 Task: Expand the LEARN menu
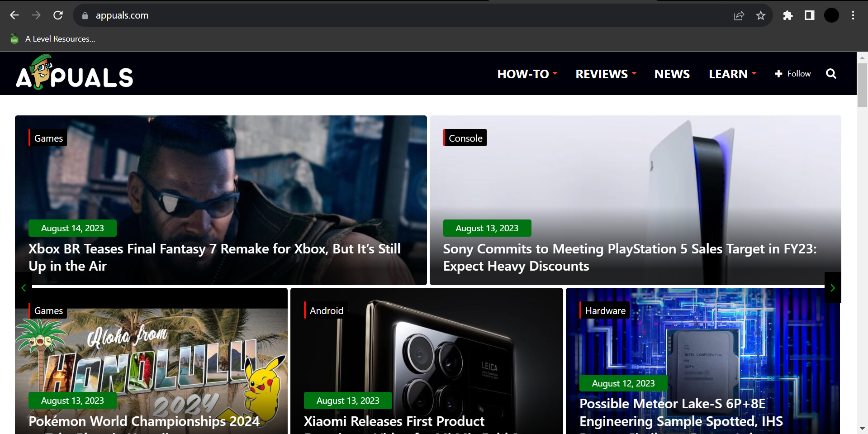tap(733, 74)
